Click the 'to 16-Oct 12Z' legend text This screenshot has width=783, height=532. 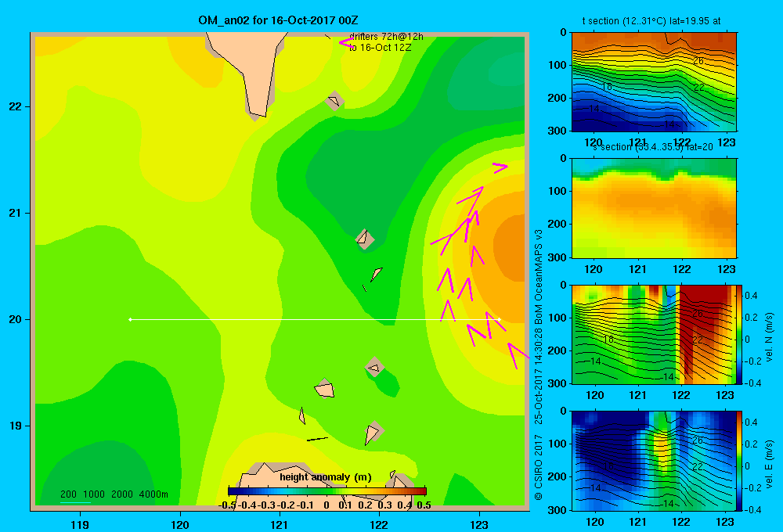coord(380,48)
